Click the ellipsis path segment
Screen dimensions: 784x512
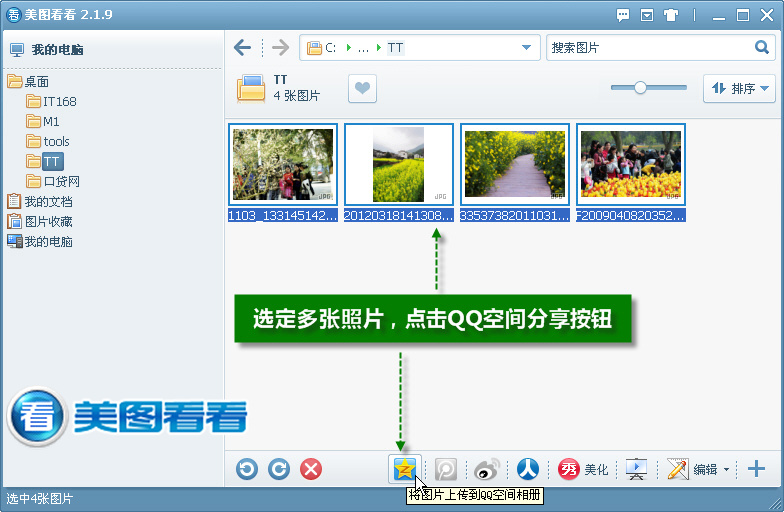(x=364, y=48)
